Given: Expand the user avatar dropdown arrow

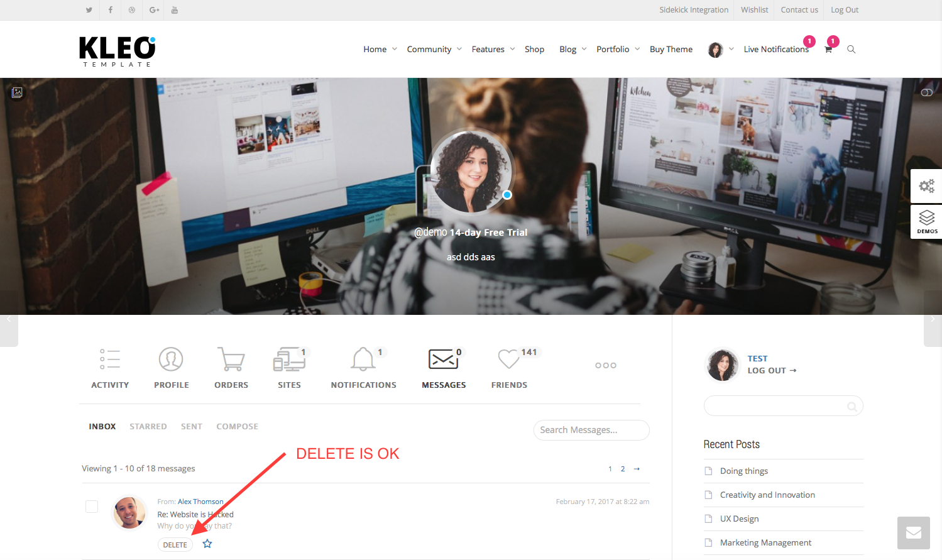Looking at the screenshot, I should coord(731,49).
